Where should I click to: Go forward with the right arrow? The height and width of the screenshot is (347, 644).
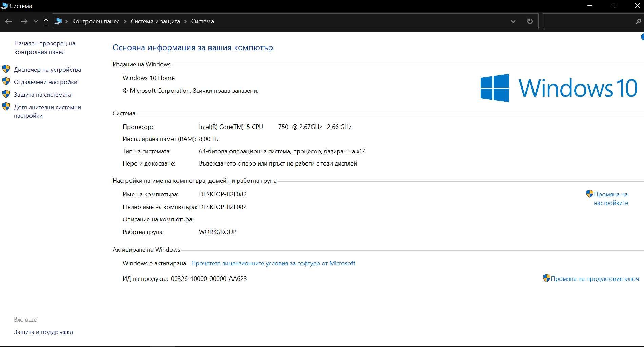click(24, 21)
